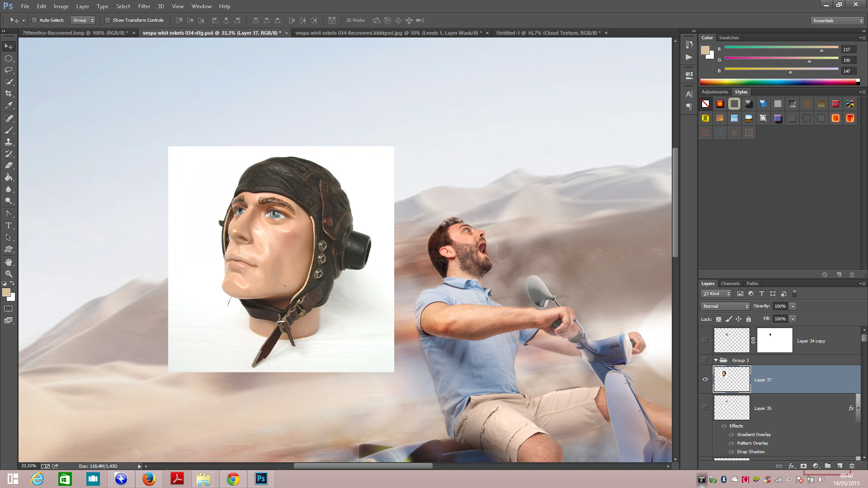
Task: Pick the Horizontal Type tool
Action: pyautogui.click(x=9, y=225)
